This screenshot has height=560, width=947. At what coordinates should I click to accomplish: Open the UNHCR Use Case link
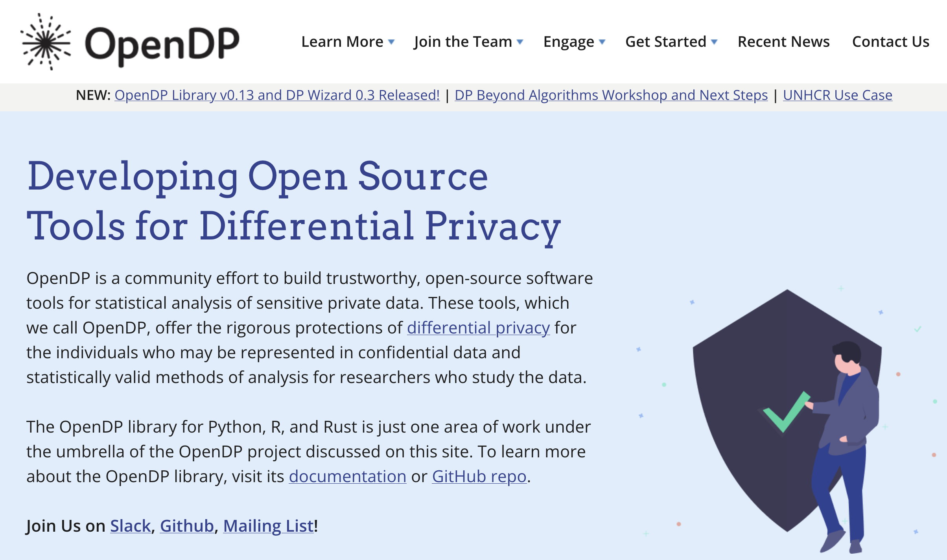[838, 95]
